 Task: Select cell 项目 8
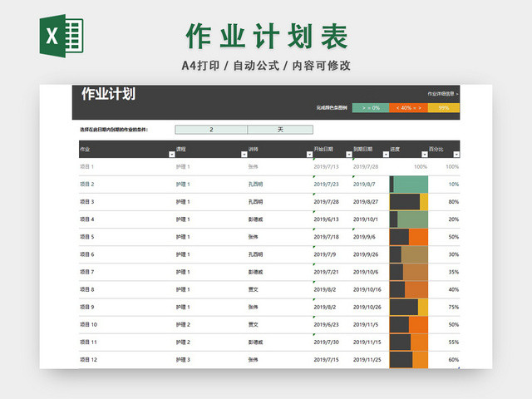coord(86,289)
